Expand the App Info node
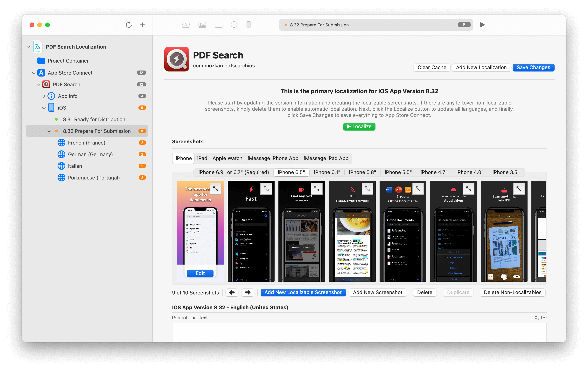Viewport: 588px width, 371px height. pos(44,96)
